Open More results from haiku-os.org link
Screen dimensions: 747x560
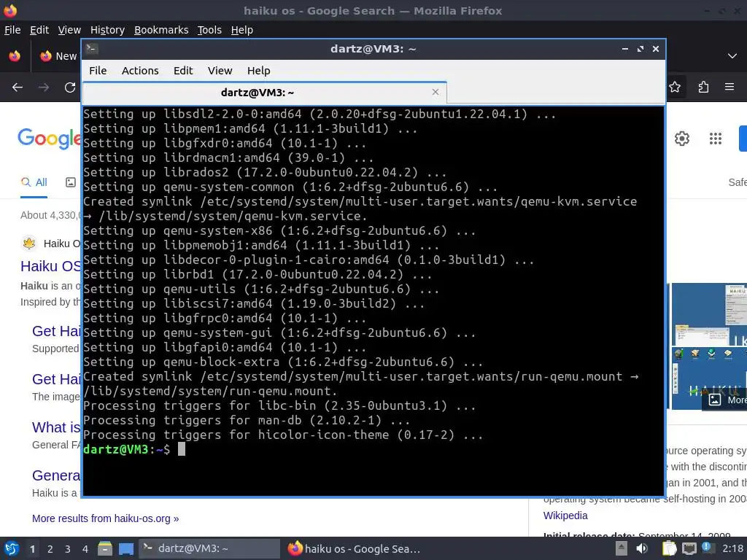[x=105, y=518]
